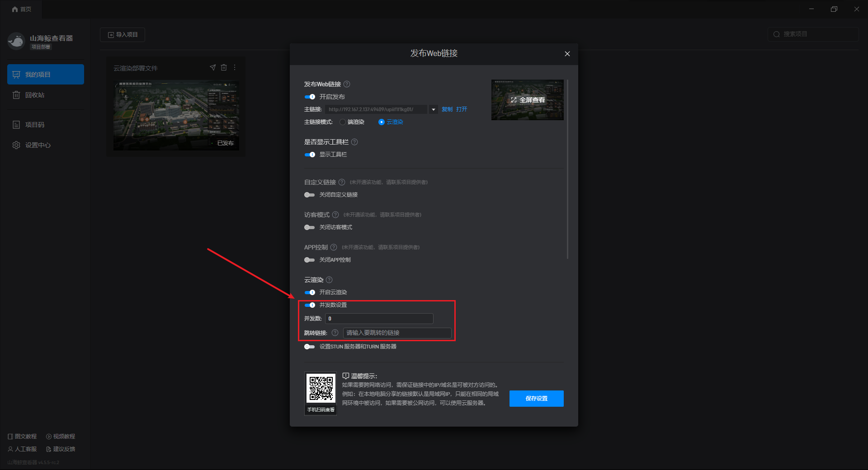Screen dimensions: 868x470
Task: Click the help icon beside 发布Web链接
Action: (347, 84)
